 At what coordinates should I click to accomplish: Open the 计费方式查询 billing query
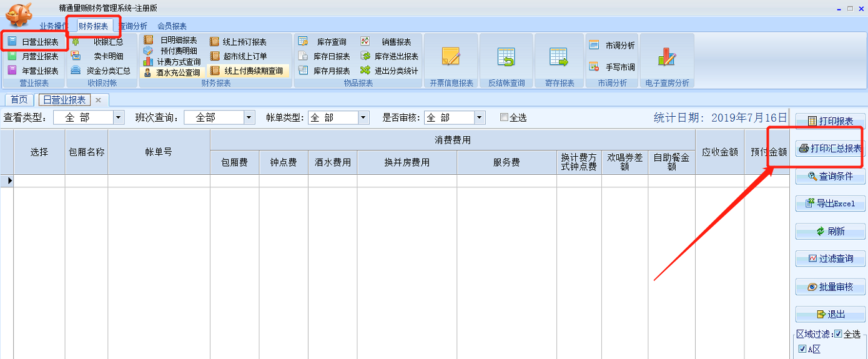(172, 61)
